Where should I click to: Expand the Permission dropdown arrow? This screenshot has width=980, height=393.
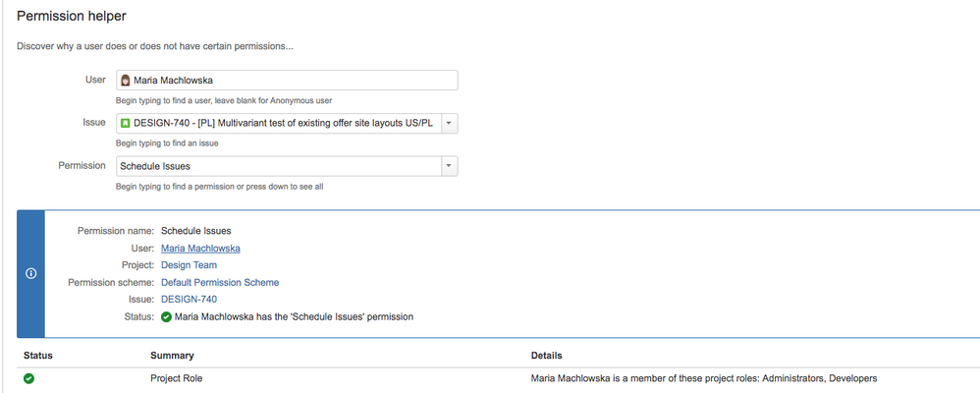(x=450, y=166)
